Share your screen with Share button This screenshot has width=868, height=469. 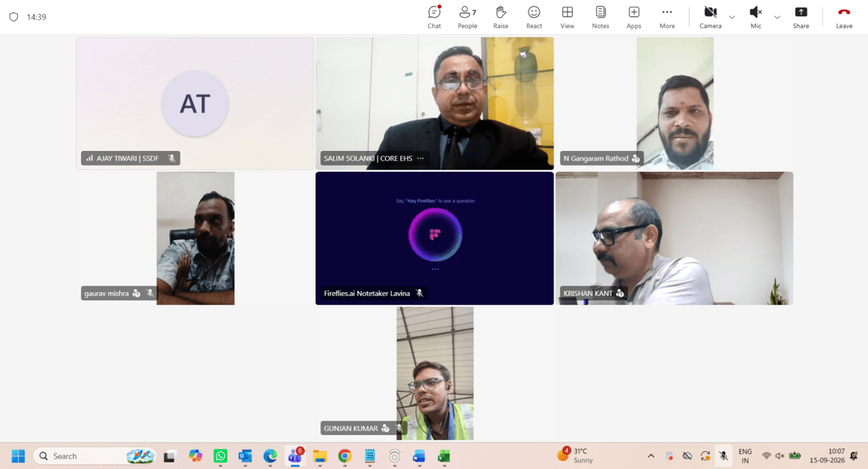tap(800, 17)
